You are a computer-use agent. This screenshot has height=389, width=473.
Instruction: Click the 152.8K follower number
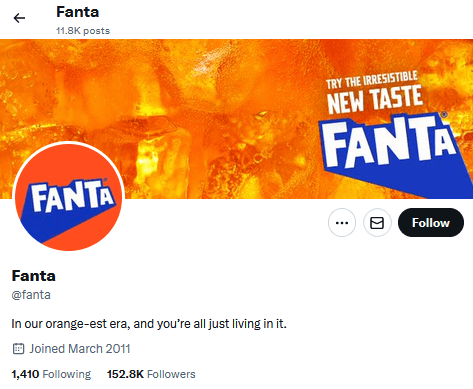click(125, 374)
